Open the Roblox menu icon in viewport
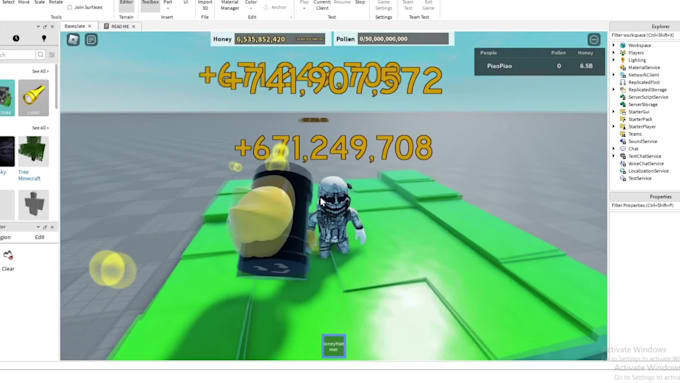This screenshot has height=383, width=680. [x=73, y=39]
